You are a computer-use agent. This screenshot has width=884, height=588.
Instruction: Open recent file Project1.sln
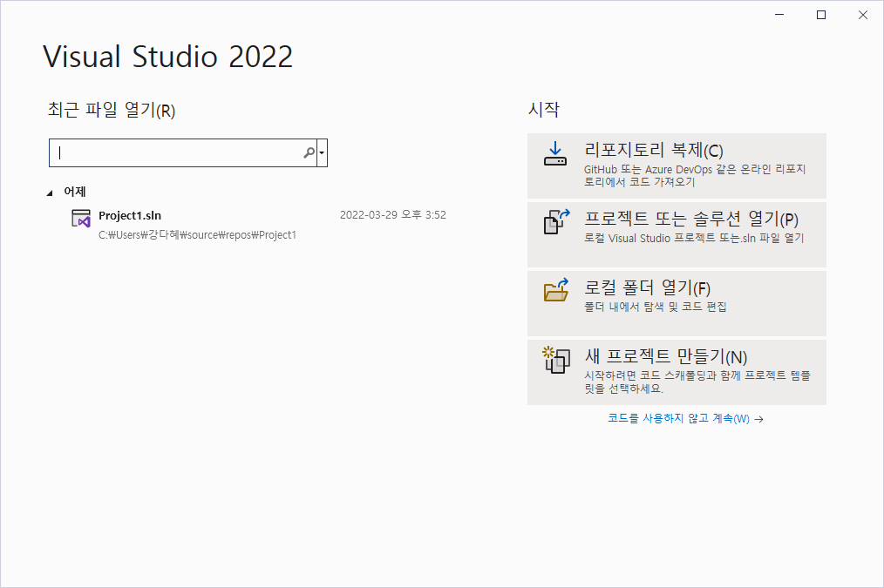259,224
